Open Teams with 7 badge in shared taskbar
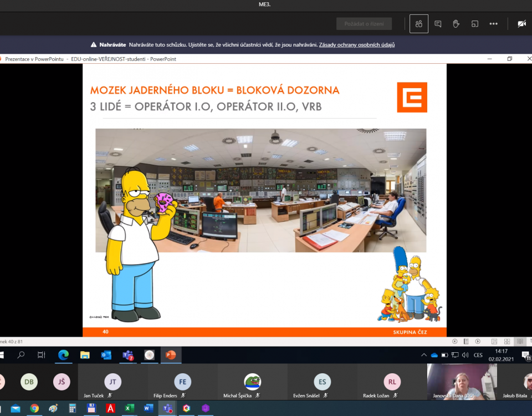The width and height of the screenshot is (532, 416). (128, 355)
